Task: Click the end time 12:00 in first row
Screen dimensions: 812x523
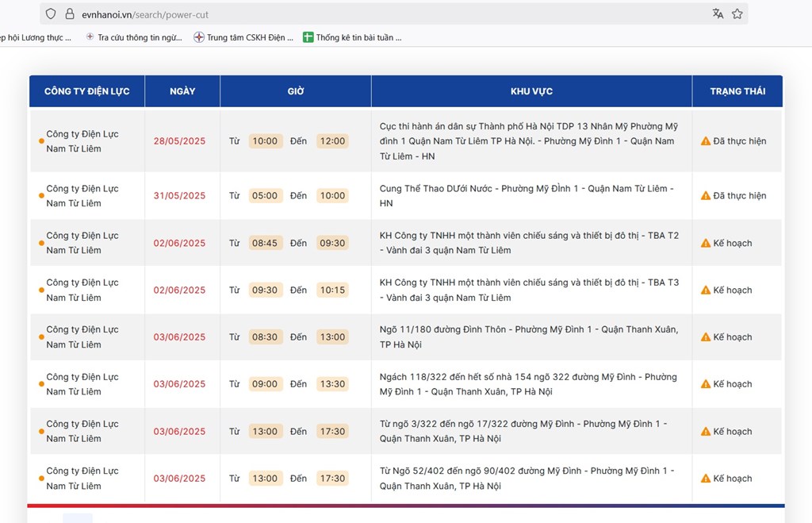Action: coord(332,141)
